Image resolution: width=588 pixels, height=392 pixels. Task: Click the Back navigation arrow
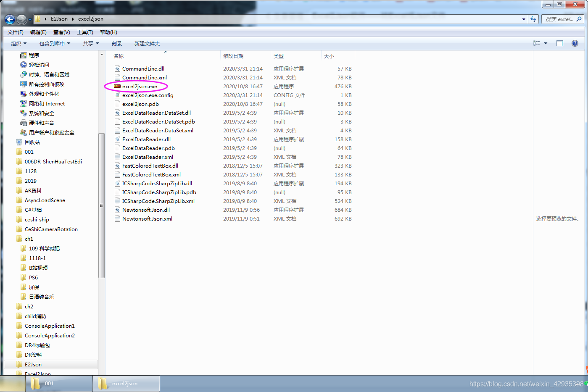[10, 19]
